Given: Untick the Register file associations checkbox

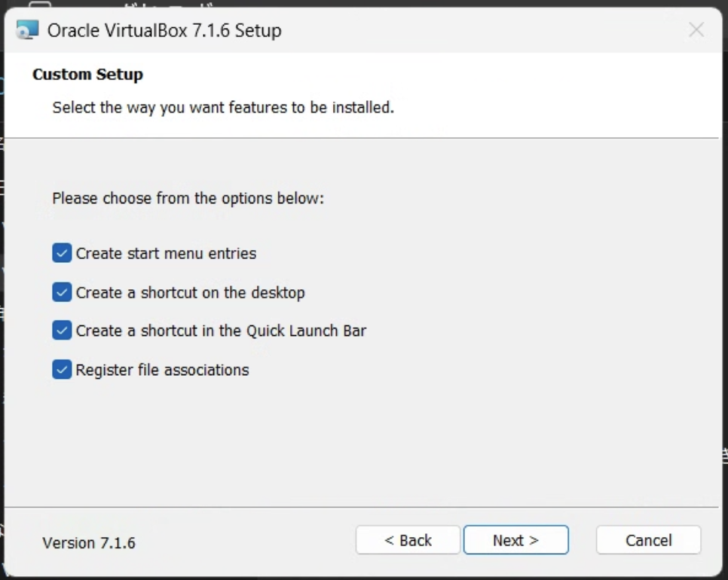Looking at the screenshot, I should tap(62, 370).
